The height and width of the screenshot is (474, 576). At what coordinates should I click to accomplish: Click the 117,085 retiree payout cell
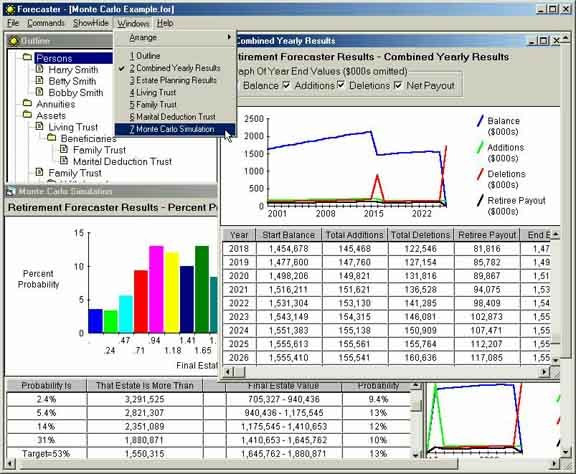(487, 358)
